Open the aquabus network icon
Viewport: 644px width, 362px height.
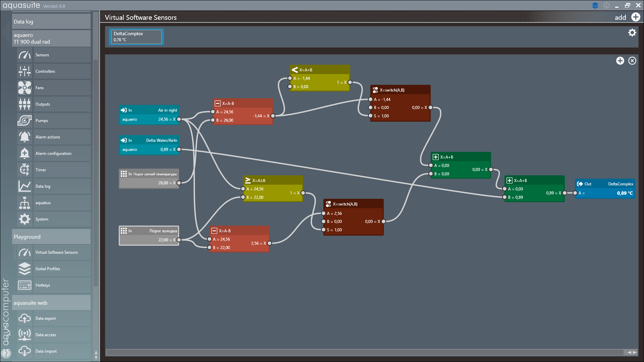coord(24,203)
